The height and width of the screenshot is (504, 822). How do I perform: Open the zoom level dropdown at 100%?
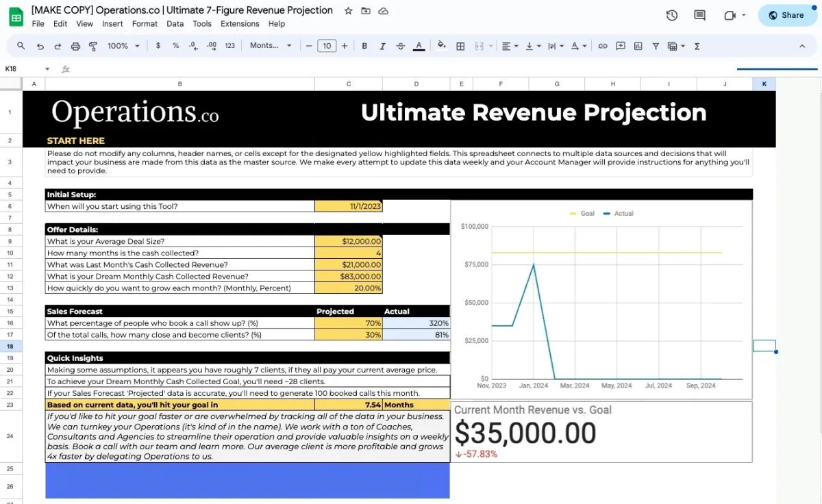pos(123,46)
